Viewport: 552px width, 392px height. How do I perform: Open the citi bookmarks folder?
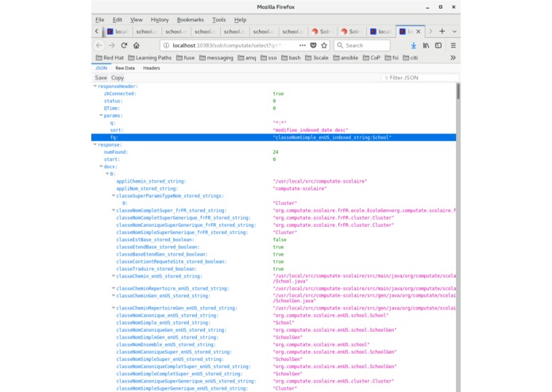tap(410, 58)
